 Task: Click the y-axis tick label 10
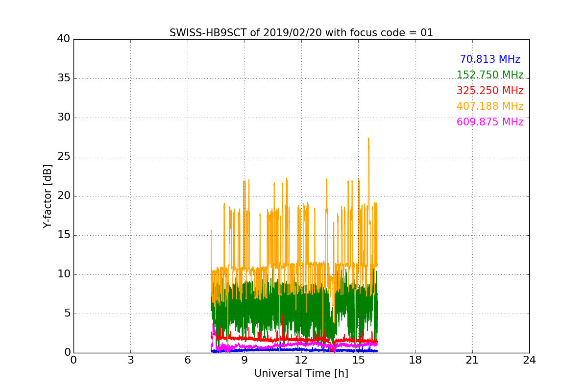coord(63,274)
